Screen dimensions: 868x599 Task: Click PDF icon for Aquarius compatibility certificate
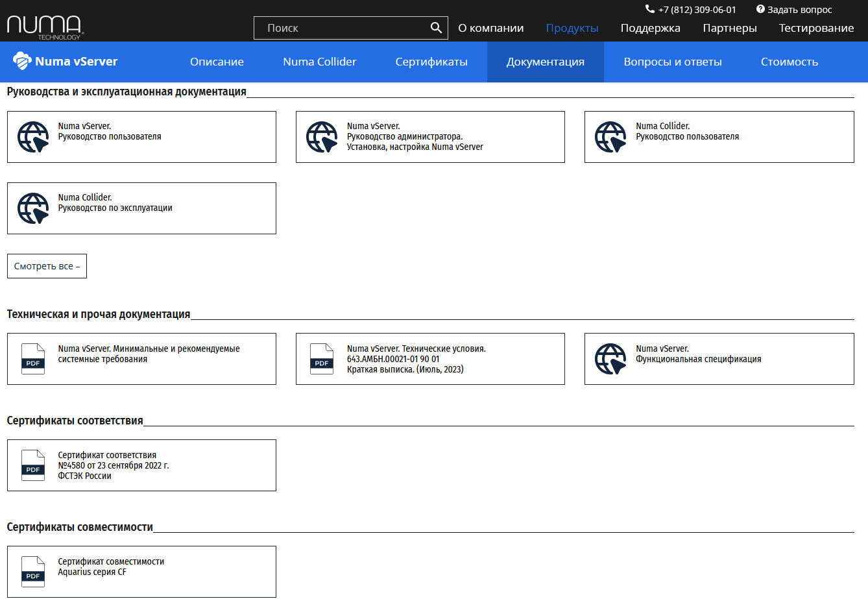pos(33,572)
